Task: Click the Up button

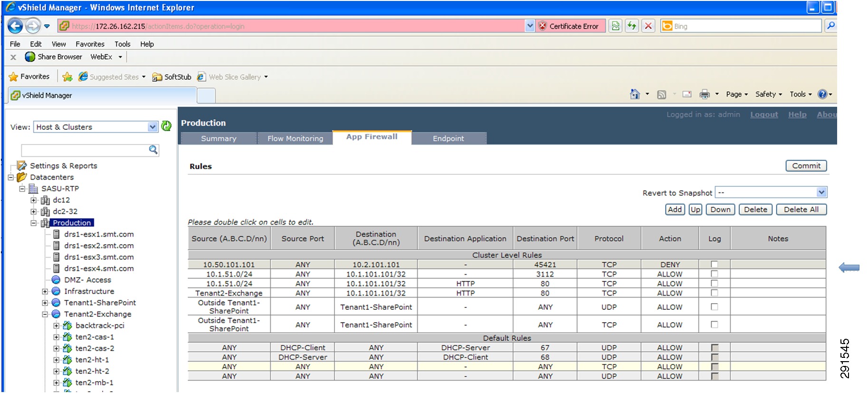Action: click(x=696, y=210)
